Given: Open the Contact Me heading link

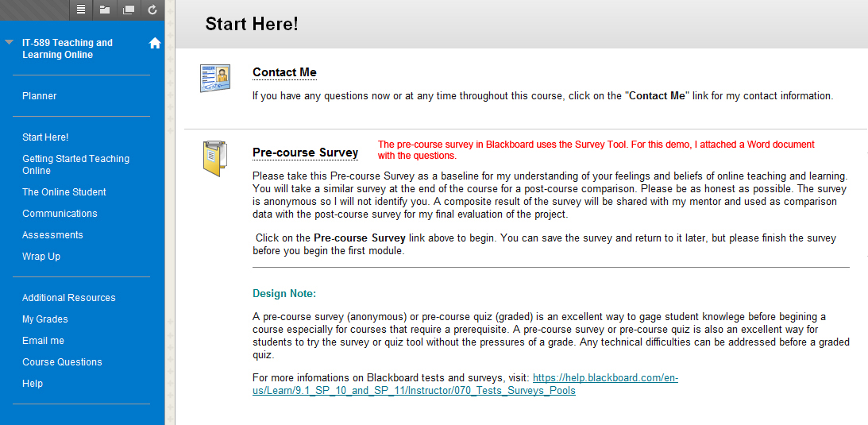Looking at the screenshot, I should pos(284,72).
